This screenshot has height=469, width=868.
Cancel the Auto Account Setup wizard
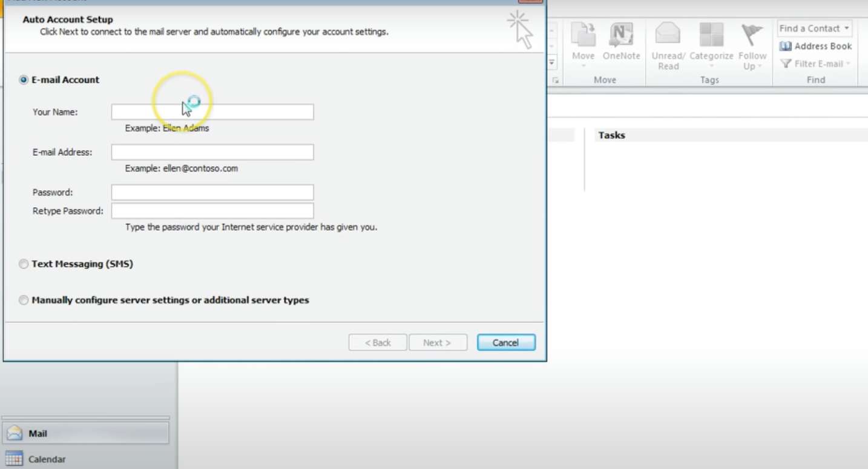tap(506, 342)
